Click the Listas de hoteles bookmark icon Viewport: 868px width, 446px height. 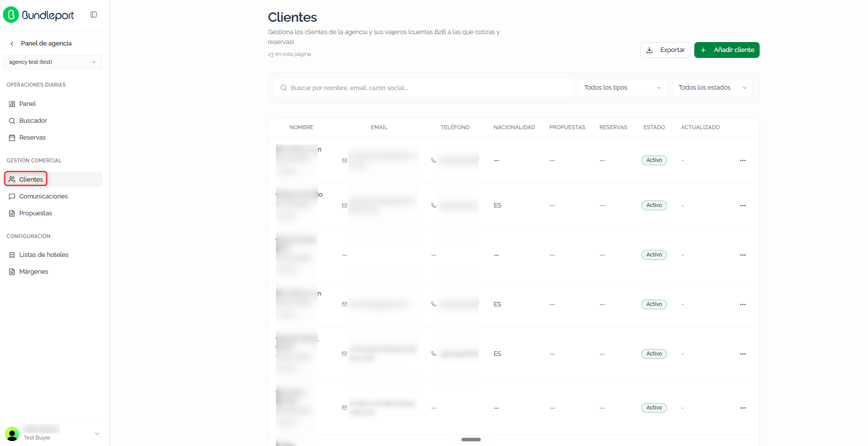coord(12,255)
